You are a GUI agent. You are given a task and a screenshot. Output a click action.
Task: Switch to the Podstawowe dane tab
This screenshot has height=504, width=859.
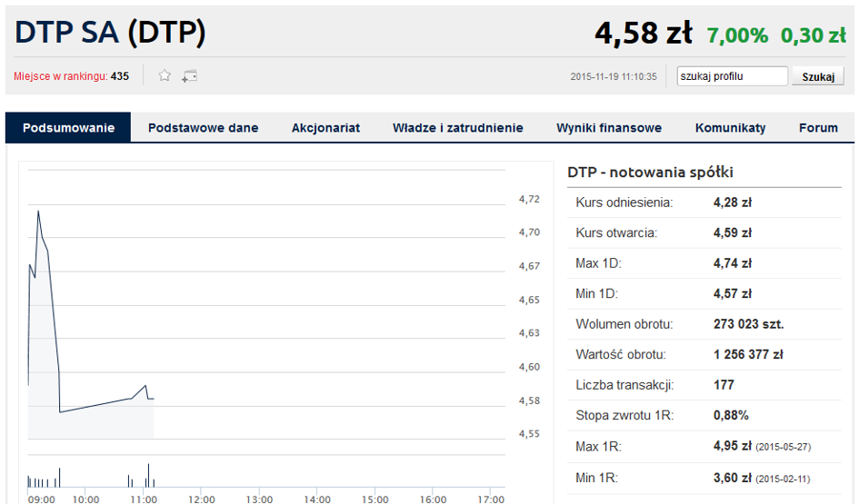point(204,128)
